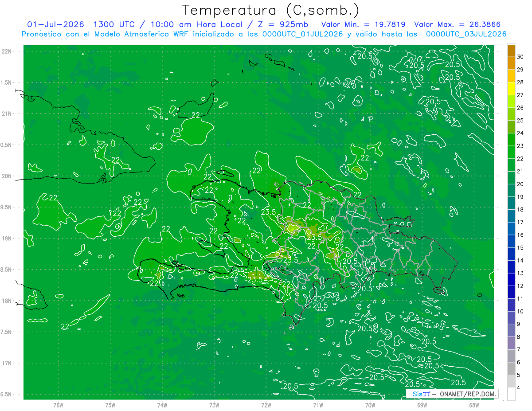The height and width of the screenshot is (411, 532).
Task: Click the "68W" longitude axis label
Action: coord(474,405)
